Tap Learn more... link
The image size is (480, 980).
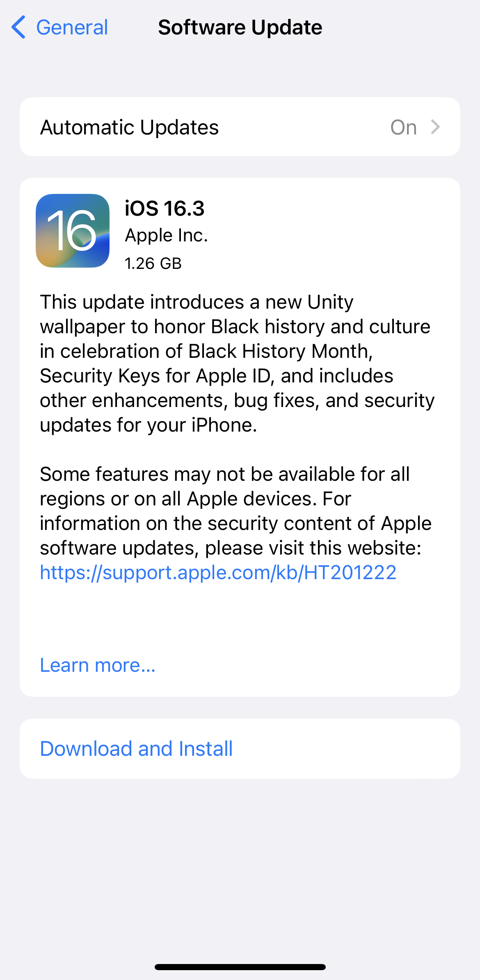pyautogui.click(x=98, y=665)
